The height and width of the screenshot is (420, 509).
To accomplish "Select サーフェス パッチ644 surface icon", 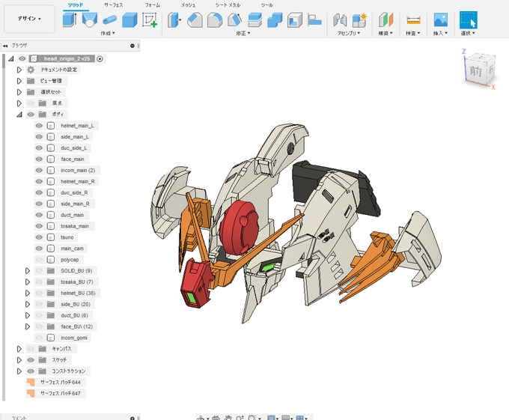I will click(31, 382).
